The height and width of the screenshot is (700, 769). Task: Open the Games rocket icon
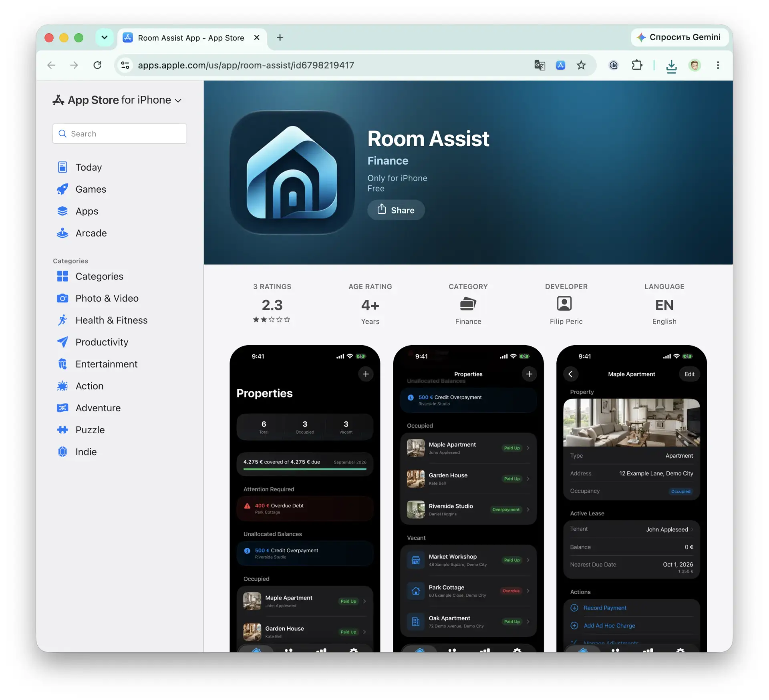pos(62,189)
